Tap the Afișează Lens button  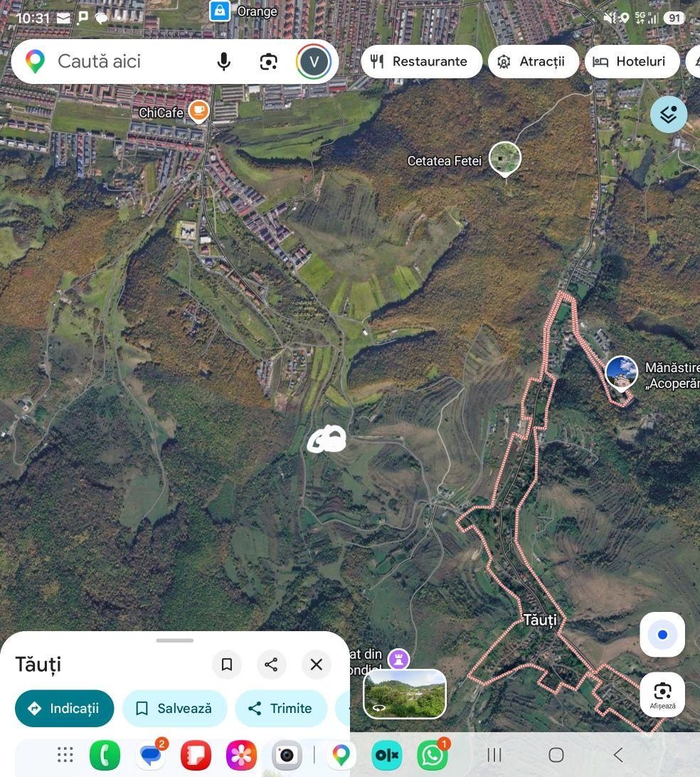point(662,694)
